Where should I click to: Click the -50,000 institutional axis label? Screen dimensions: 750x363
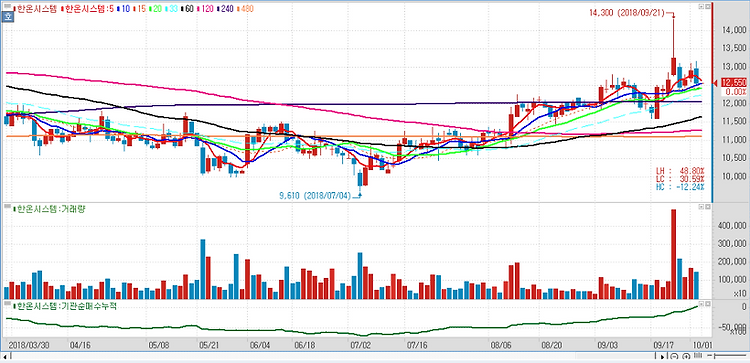[x=731, y=328]
